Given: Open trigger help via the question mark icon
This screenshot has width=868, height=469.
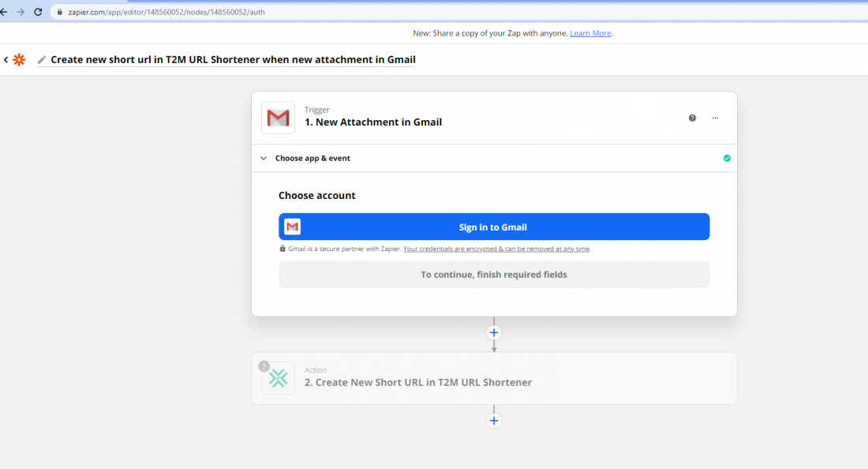Looking at the screenshot, I should (x=692, y=117).
